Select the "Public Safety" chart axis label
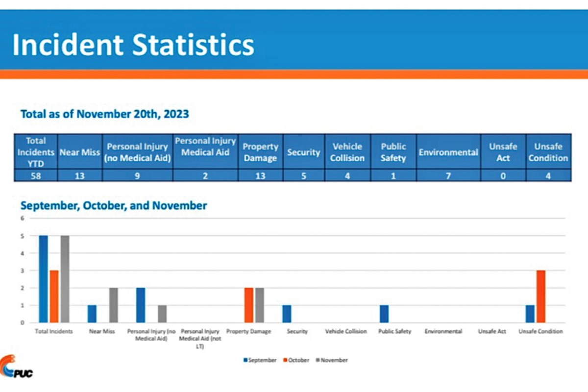The height and width of the screenshot is (392, 588). 394,332
